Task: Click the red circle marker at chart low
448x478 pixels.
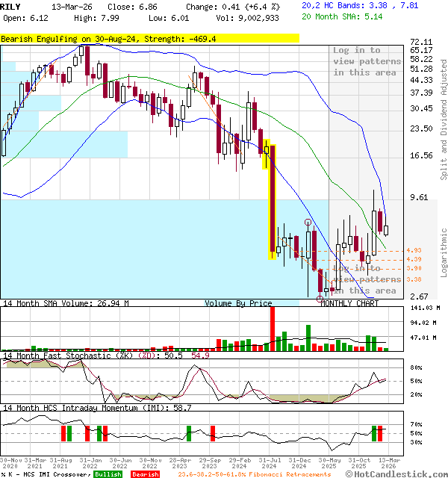Action: point(321,299)
